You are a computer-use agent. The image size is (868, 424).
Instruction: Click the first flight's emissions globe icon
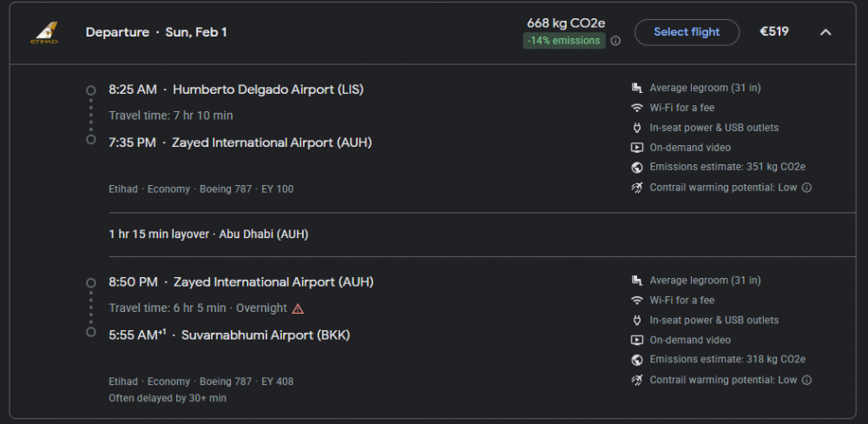[x=637, y=168]
